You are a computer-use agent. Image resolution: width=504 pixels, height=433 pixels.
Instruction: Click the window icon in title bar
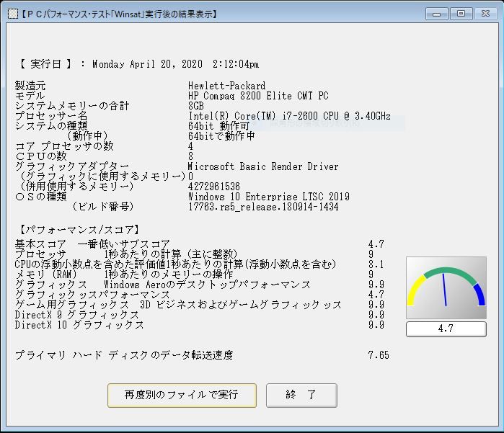pyautogui.click(x=12, y=13)
